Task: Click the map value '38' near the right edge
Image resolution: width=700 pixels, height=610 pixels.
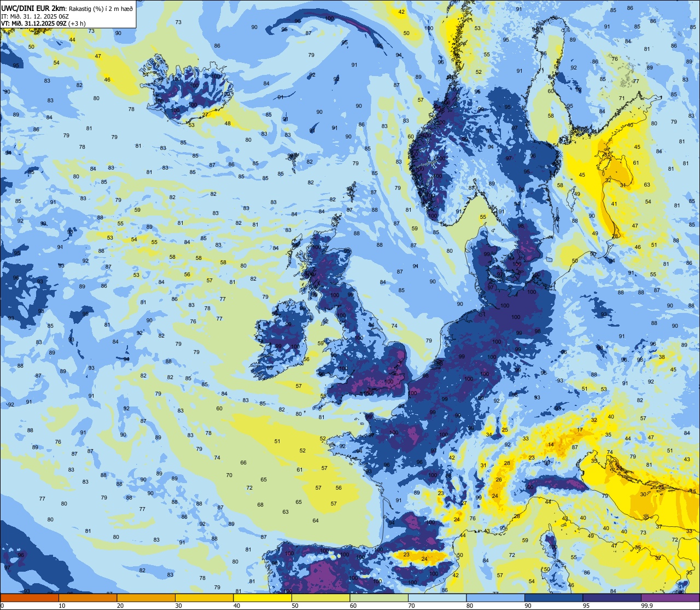Action: pos(662,357)
